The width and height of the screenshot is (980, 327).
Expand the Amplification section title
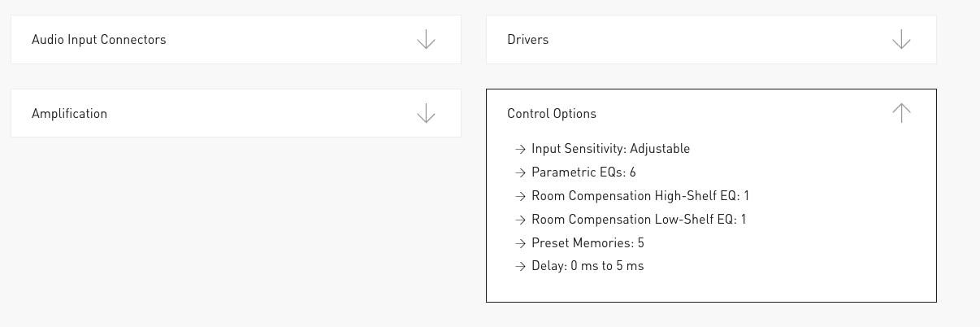[69, 114]
